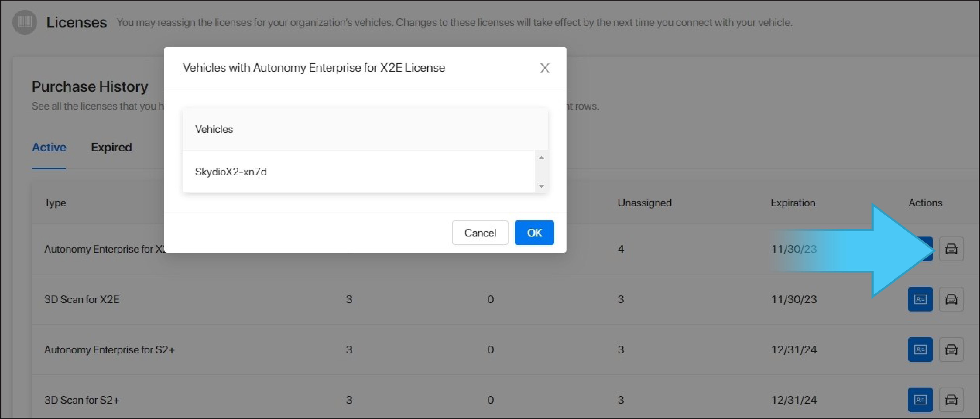Open assign license icon for Autonomy Enterprise for S2+

920,349
